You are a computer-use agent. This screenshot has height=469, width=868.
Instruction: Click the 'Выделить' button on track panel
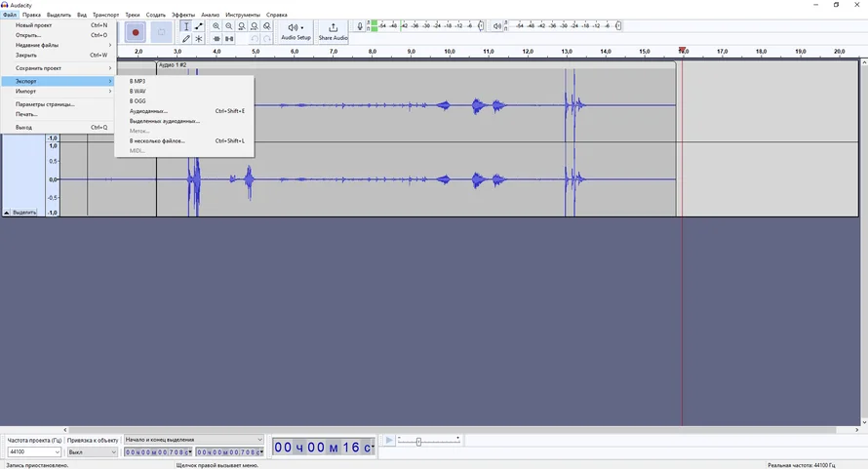(24, 212)
